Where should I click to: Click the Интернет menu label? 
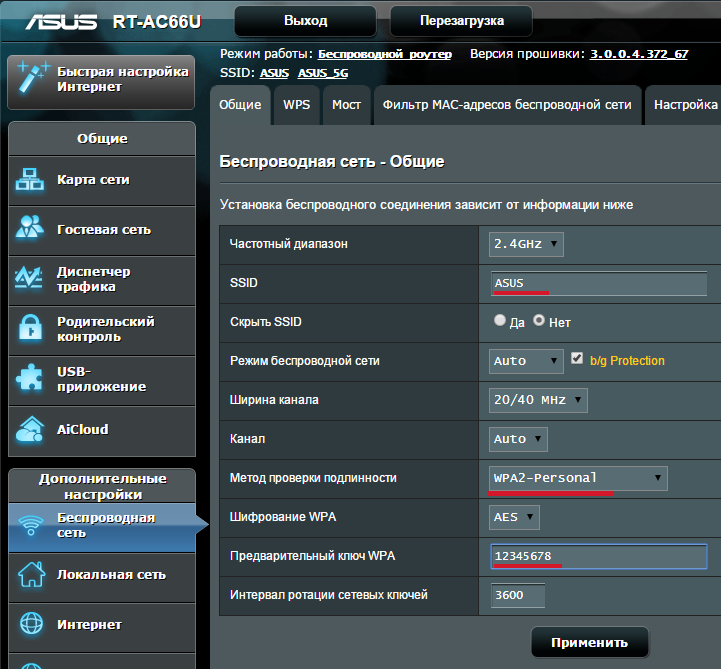[89, 625]
